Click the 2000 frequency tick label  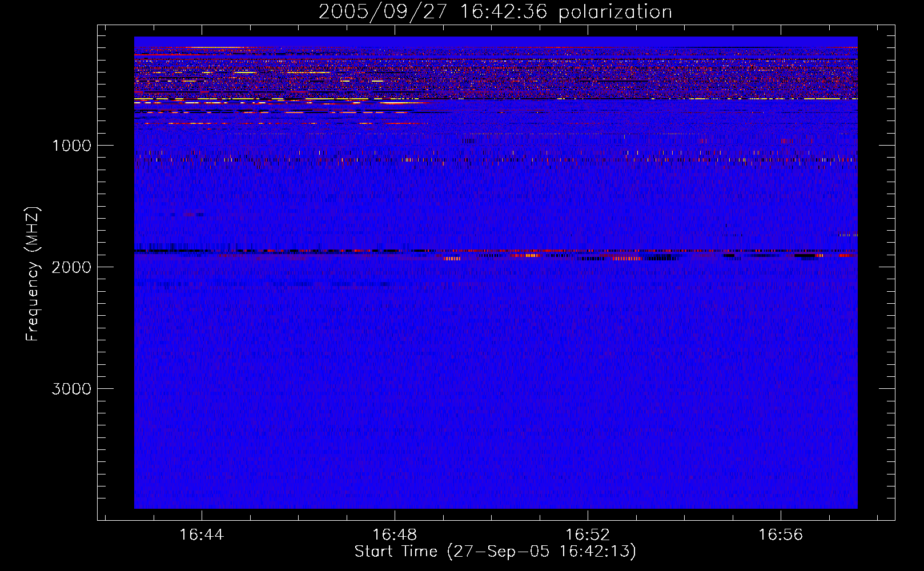coord(71,267)
